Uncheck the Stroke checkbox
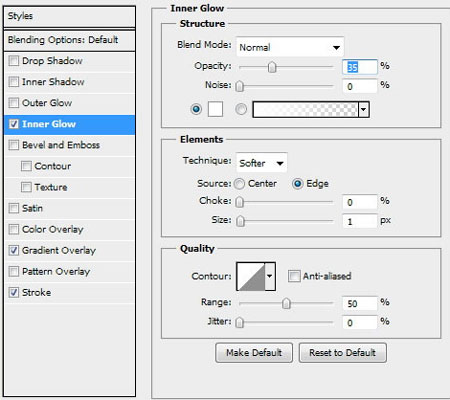The image size is (450, 400). (14, 293)
